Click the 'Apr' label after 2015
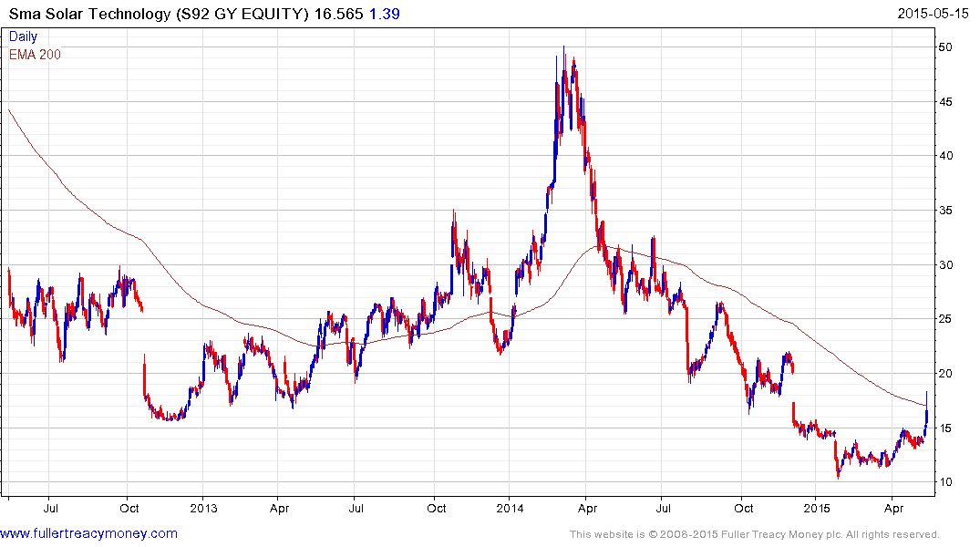This screenshot has height=547, width=980. (893, 509)
